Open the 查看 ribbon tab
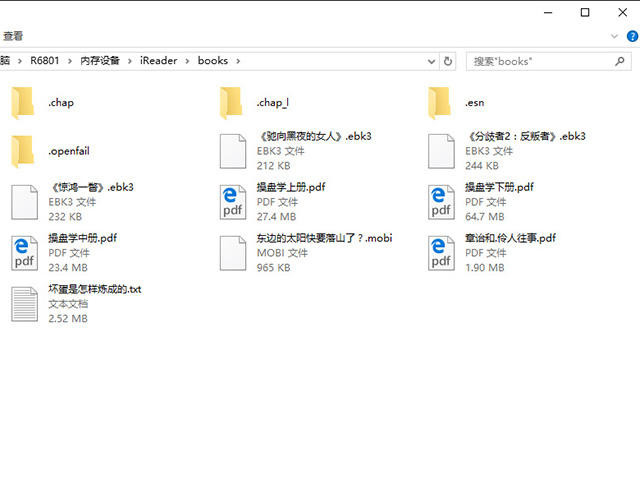The height and width of the screenshot is (480, 640). [x=13, y=36]
